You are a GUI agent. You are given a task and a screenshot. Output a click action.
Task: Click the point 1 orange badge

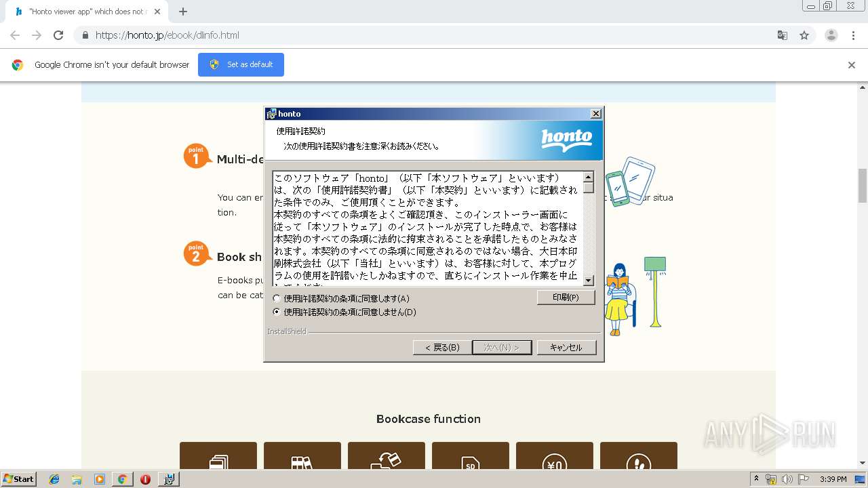tap(197, 157)
